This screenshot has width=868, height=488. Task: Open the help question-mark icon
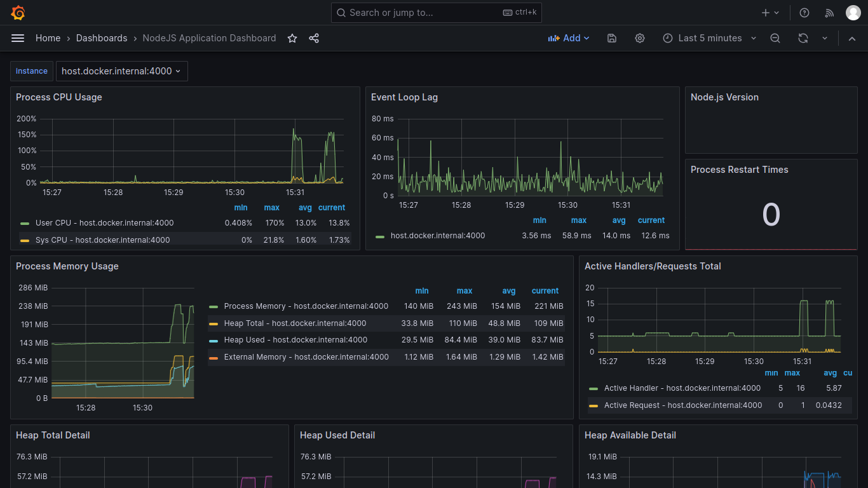(804, 13)
